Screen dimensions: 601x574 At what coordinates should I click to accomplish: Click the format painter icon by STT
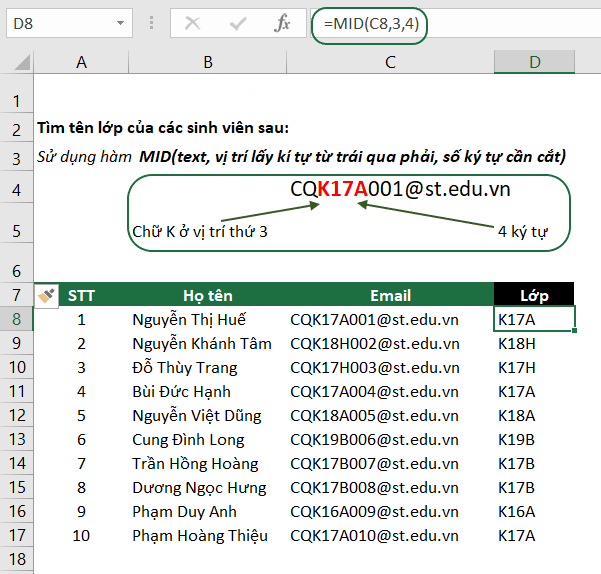pos(46,295)
